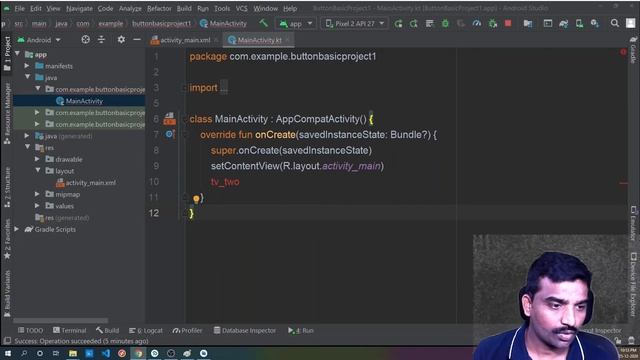Open the Refactor menu
Image resolution: width=640 pixels, height=360 pixels.
coord(159,8)
